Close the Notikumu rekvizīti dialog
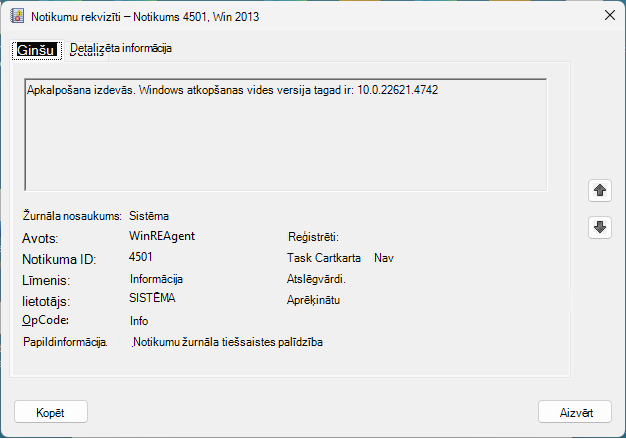Image resolution: width=626 pixels, height=439 pixels. (x=610, y=16)
